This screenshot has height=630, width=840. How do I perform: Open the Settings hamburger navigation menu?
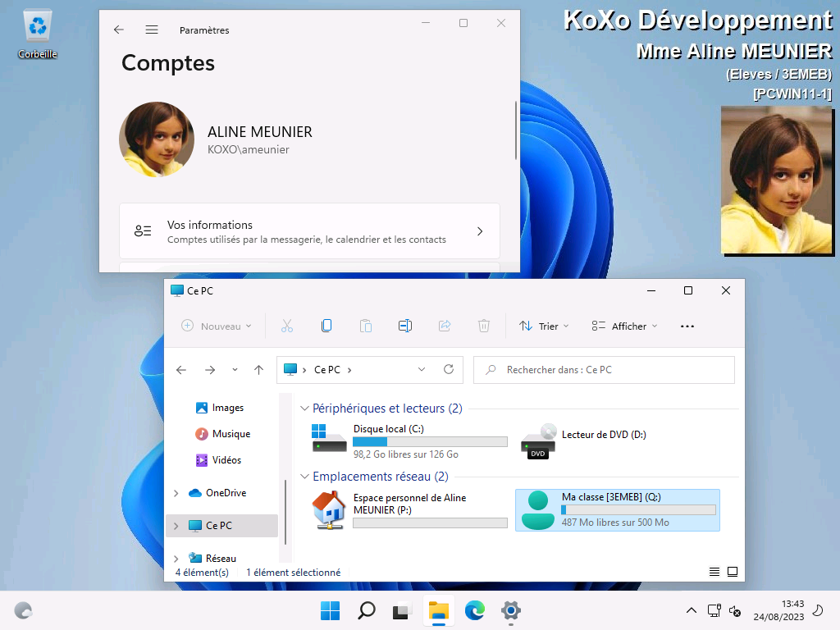152,30
